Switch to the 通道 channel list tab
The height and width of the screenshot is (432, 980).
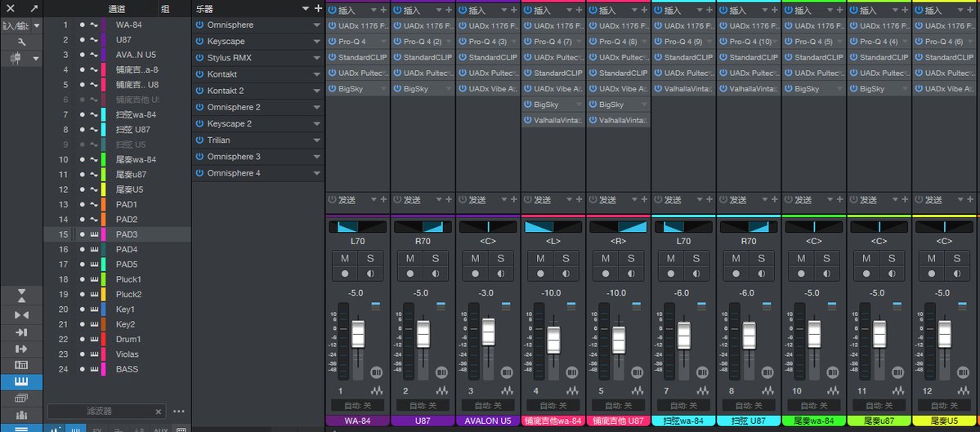pos(117,9)
